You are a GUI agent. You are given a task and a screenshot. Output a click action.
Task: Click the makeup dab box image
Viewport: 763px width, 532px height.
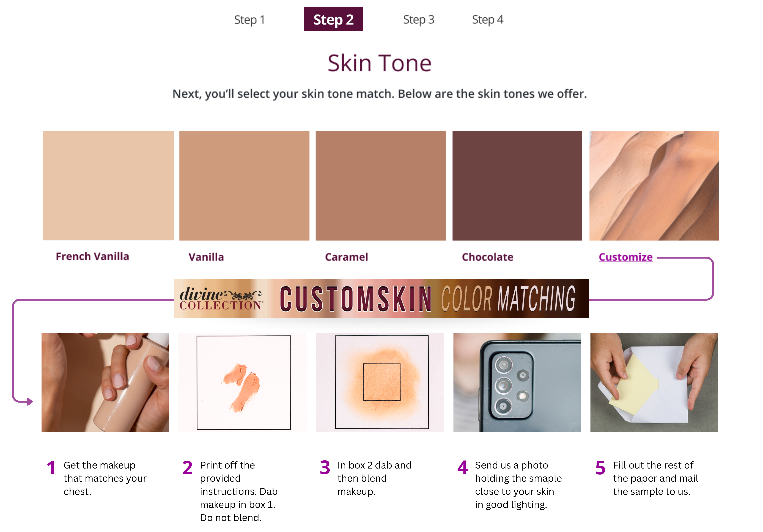(243, 382)
